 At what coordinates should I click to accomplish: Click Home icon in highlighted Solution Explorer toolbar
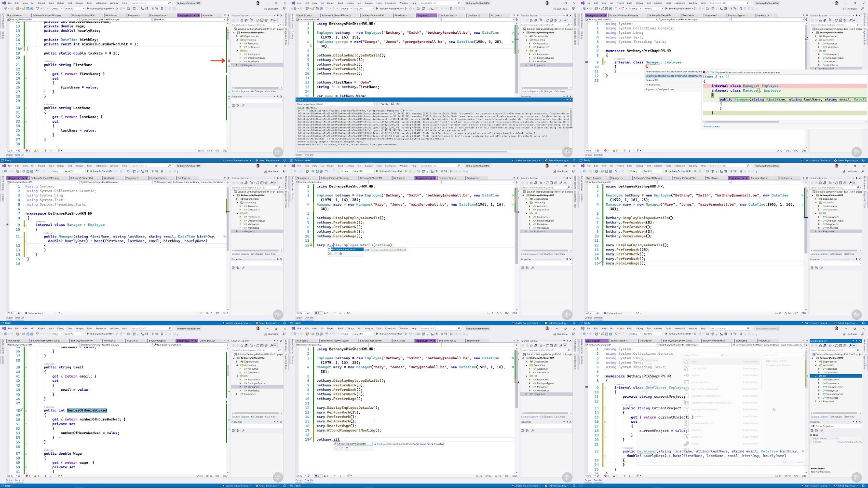click(x=820, y=346)
